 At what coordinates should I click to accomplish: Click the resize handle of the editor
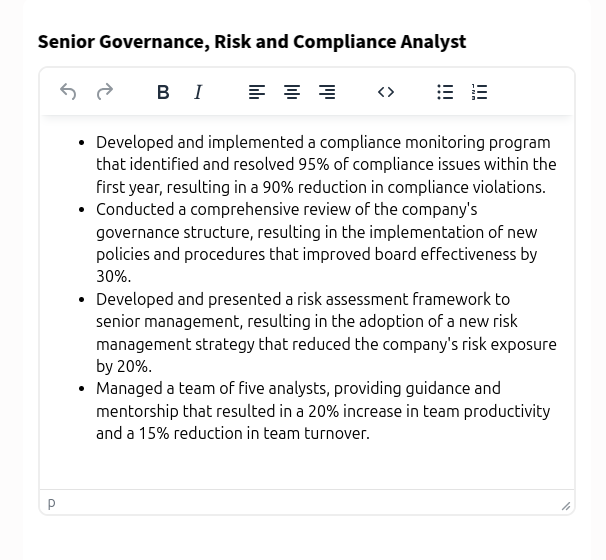566,506
